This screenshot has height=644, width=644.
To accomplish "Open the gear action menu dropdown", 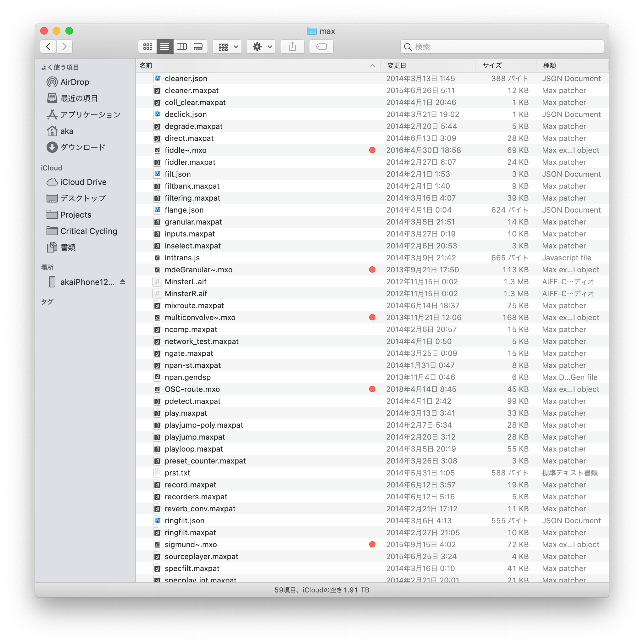I will [x=262, y=47].
